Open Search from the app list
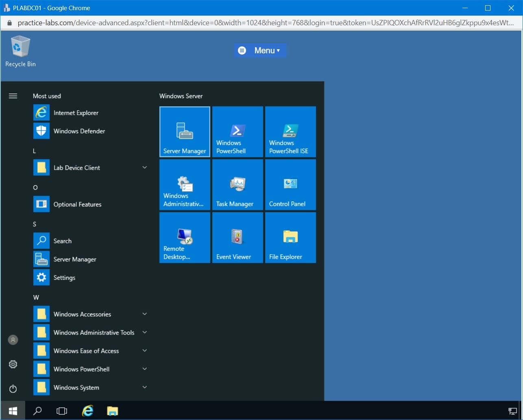This screenshot has width=523, height=420. (x=90, y=241)
